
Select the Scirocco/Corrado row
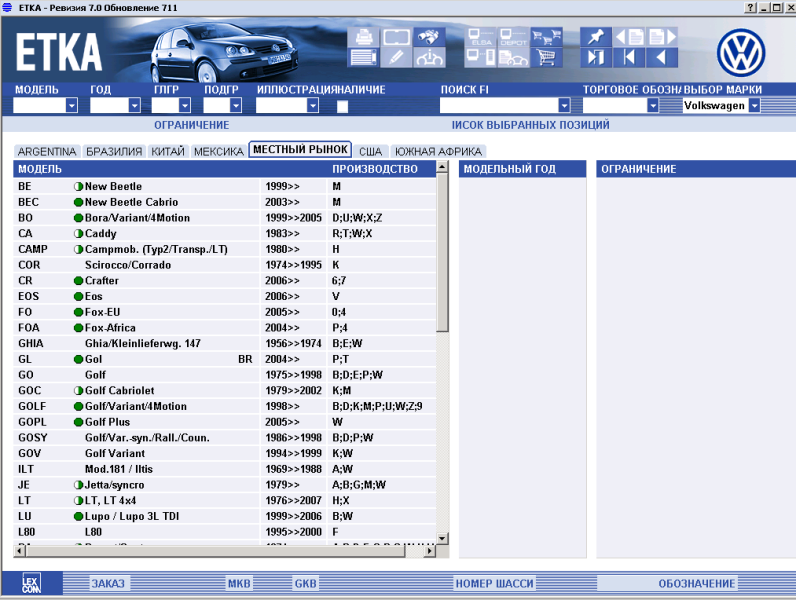coord(224,265)
